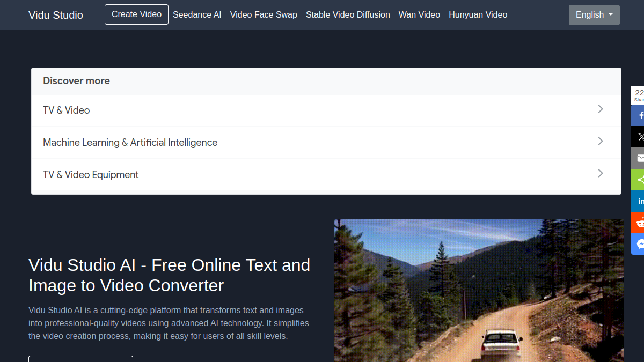644x362 pixels.
Task: Share the page on LinkedIn
Action: (x=638, y=201)
